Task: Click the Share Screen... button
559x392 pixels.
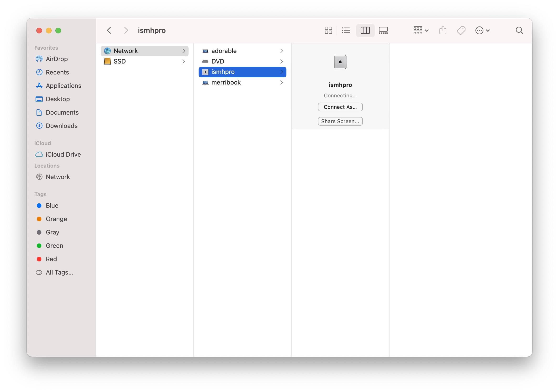Action: (x=340, y=121)
